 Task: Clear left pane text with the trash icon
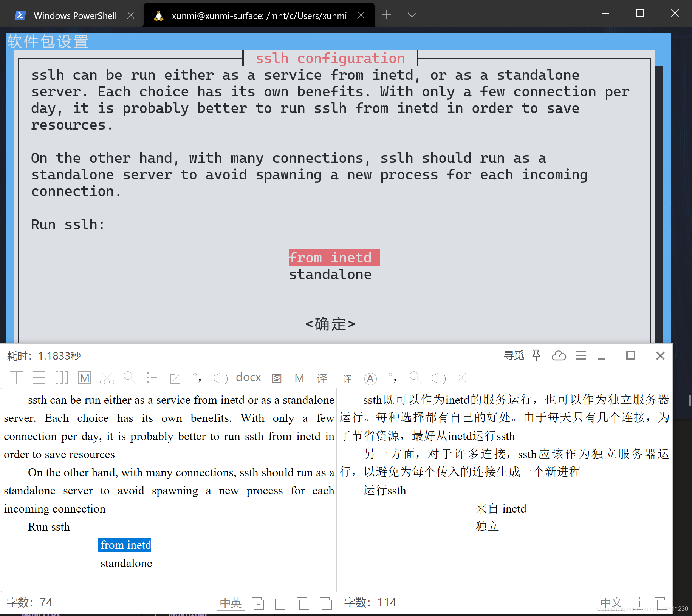[x=280, y=603]
